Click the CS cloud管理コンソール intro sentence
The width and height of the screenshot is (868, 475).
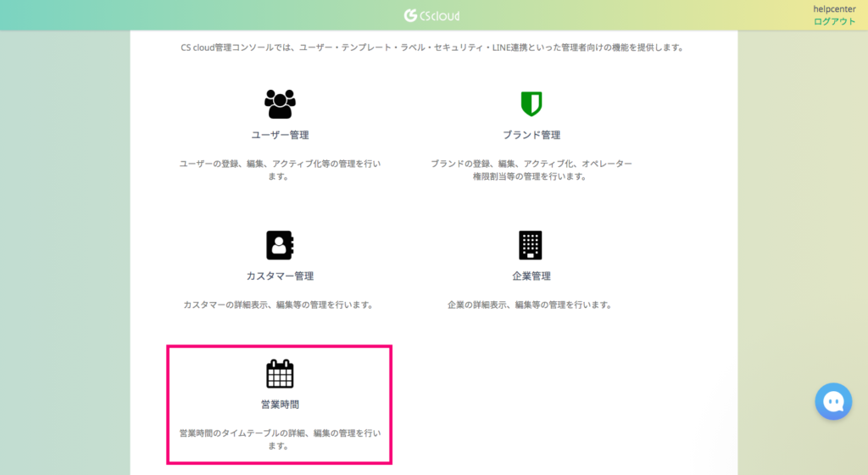click(x=432, y=47)
